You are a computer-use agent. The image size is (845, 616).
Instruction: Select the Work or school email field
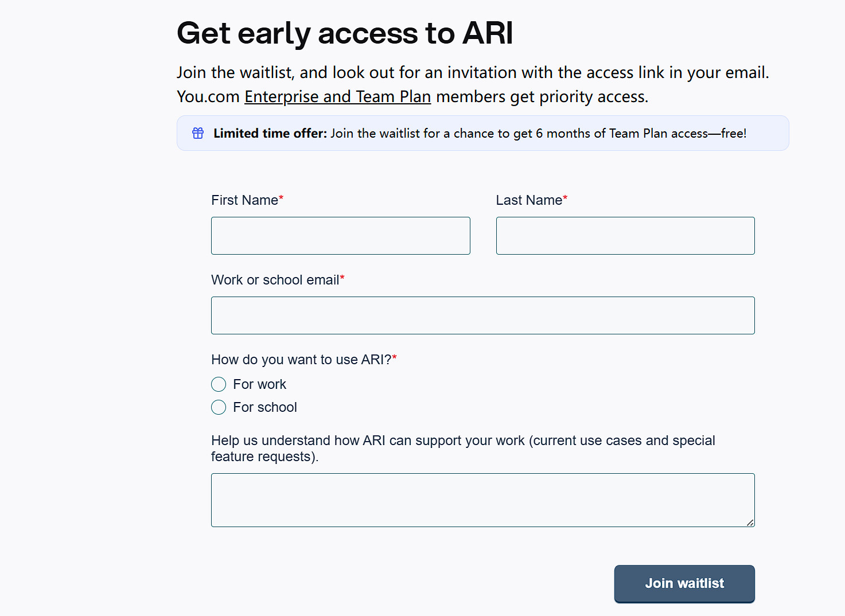point(482,315)
